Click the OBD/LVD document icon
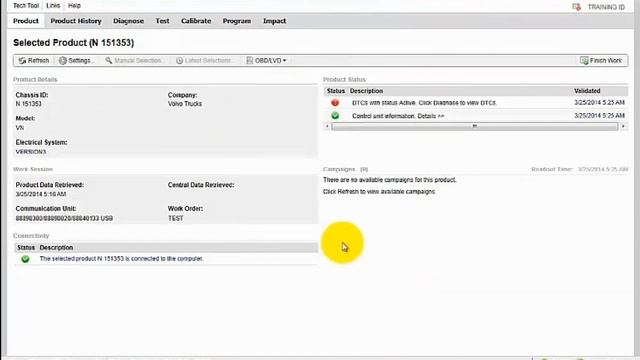The width and height of the screenshot is (640, 360). coord(249,60)
